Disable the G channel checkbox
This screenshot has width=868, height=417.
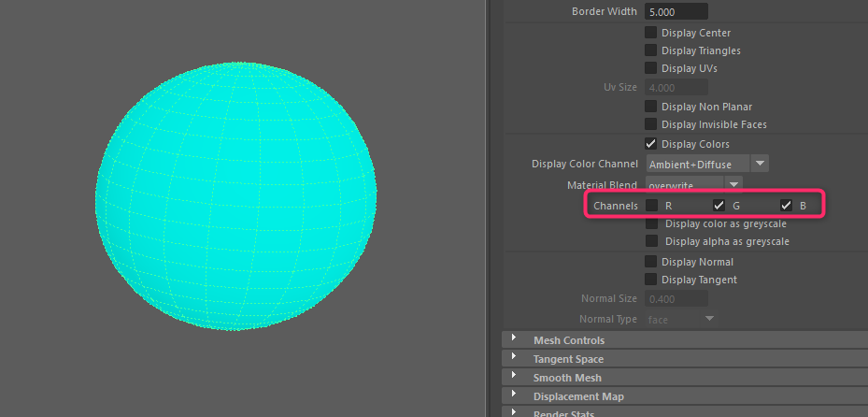click(719, 205)
